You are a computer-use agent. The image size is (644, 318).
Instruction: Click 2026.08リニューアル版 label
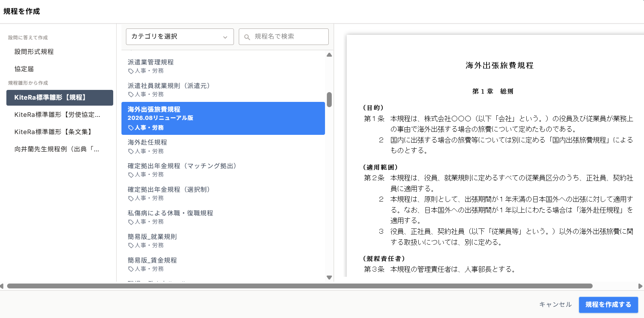pos(160,118)
